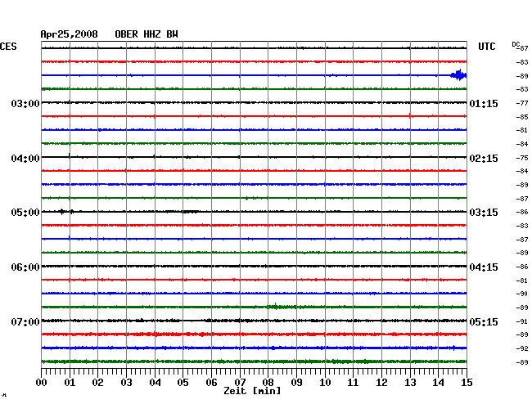Image resolution: width=532 pixels, height=404 pixels.
Task: Click the 01:15 UTC time label
Action: point(484,104)
